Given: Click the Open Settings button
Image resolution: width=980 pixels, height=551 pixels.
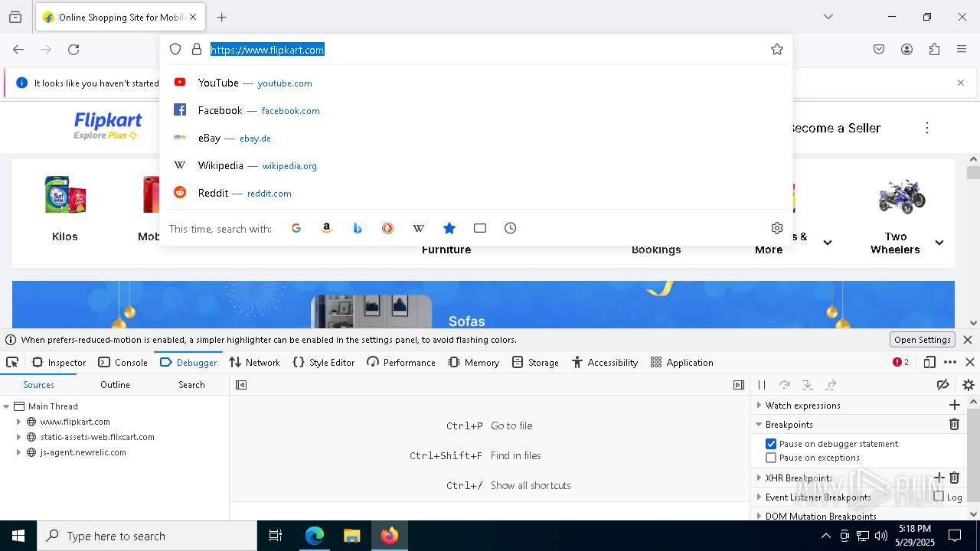Looking at the screenshot, I should point(923,340).
